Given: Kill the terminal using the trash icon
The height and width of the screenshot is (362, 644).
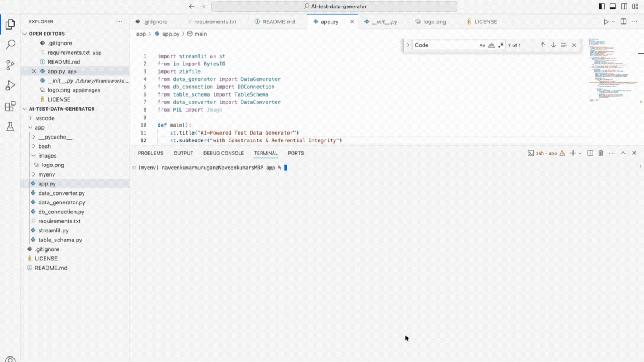Looking at the screenshot, I should coord(601,153).
